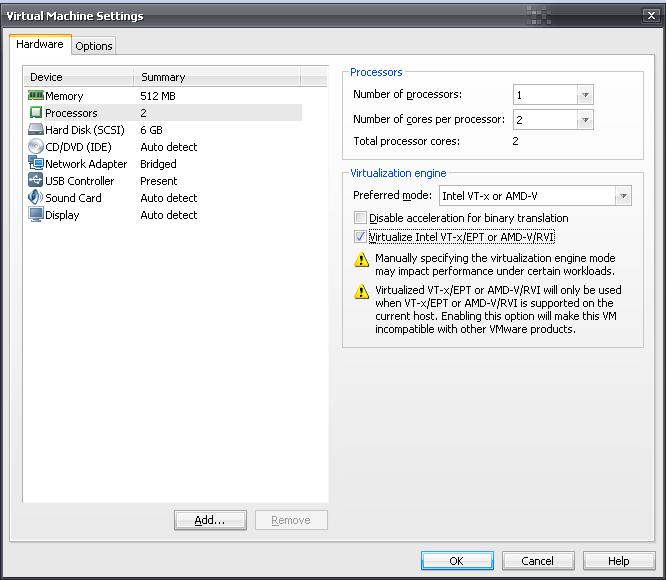Select the CD/DVD (IDE) row label
This screenshot has height=580, width=666.
[79, 147]
